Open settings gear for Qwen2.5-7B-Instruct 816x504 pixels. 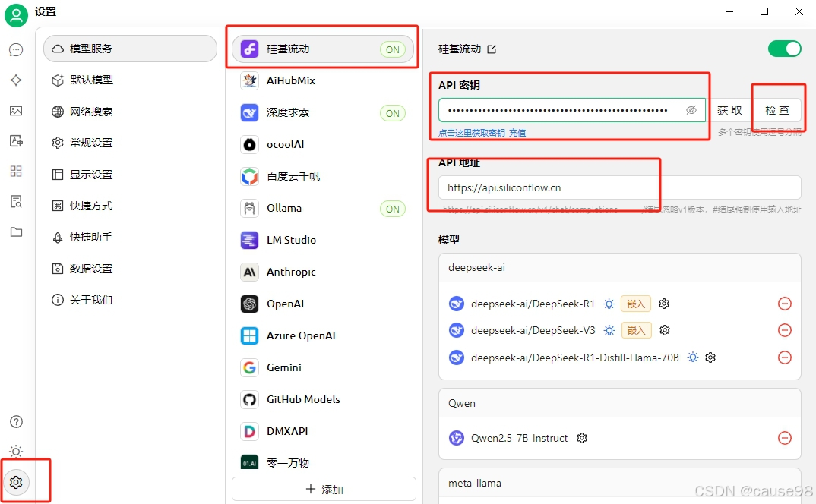[x=582, y=438]
